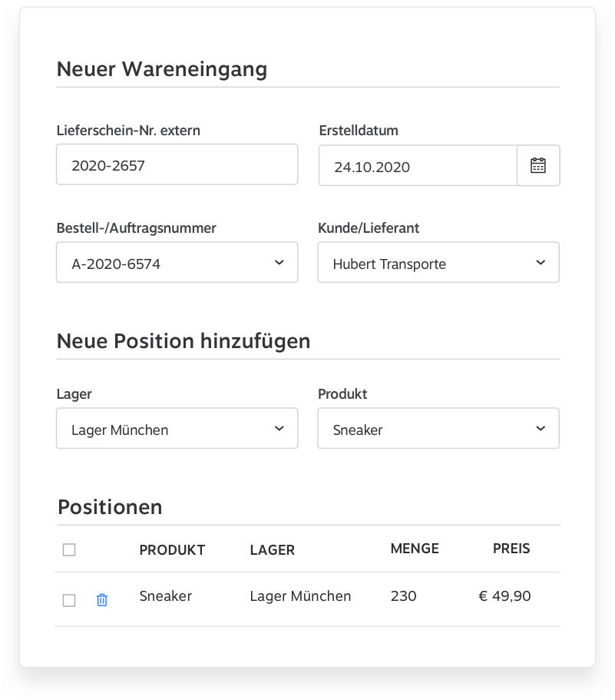Click the Positionen section heading
Image resolution: width=615 pixels, height=700 pixels.
click(110, 507)
